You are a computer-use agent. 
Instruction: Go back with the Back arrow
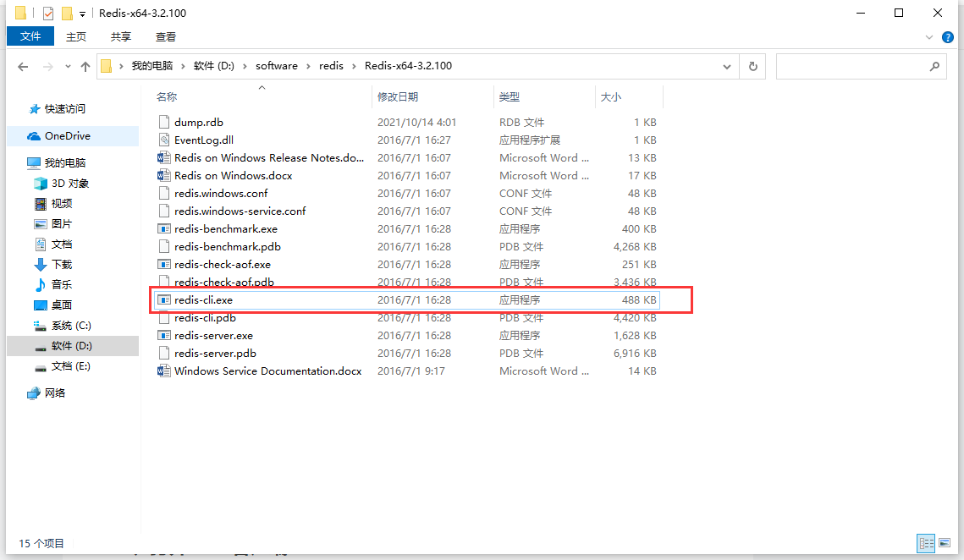[x=23, y=66]
